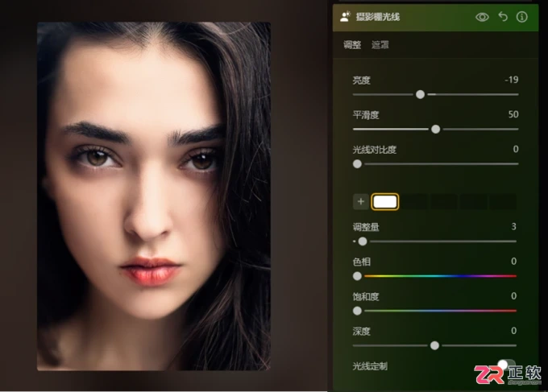Click the 深度 slider handle
Screen dimensions: 548x392
pyautogui.click(x=434, y=345)
